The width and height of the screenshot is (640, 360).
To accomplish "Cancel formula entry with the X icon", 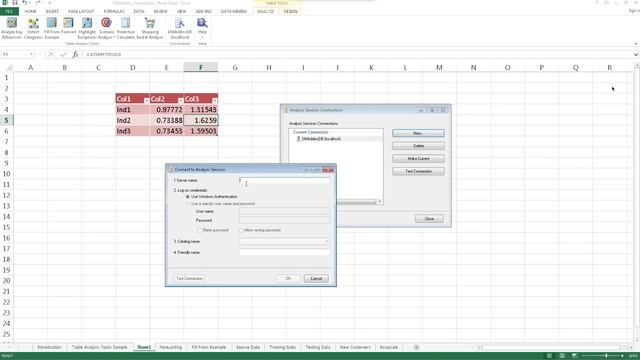I will pyautogui.click(x=51, y=54).
